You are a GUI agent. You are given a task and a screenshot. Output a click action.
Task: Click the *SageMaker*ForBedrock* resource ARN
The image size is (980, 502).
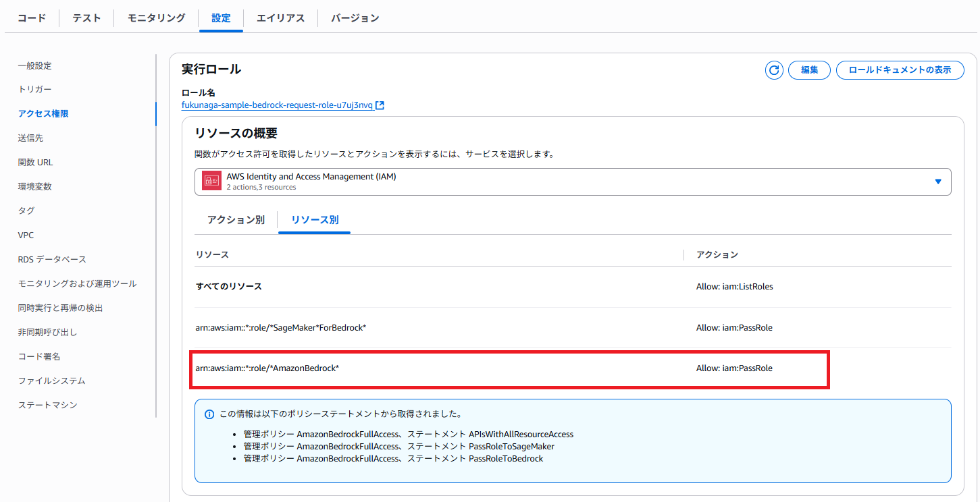281,328
